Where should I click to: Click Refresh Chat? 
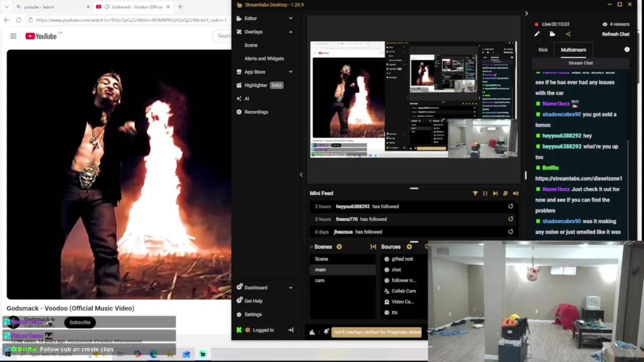tap(616, 34)
